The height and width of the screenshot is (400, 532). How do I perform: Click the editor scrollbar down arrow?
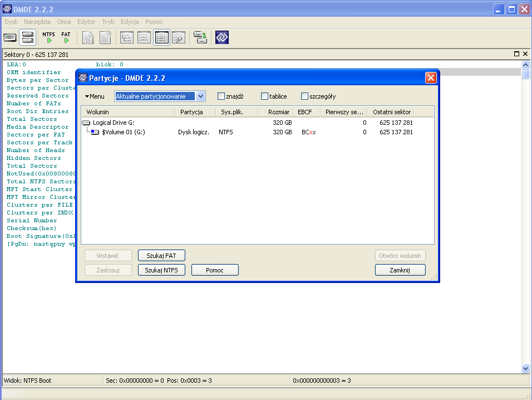(525, 368)
